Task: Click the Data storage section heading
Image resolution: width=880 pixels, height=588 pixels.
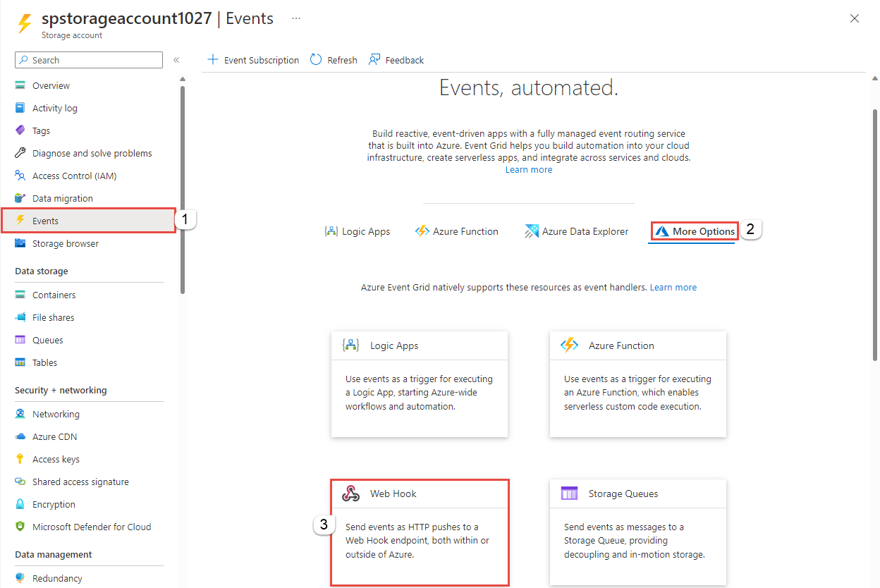Action: tap(42, 271)
